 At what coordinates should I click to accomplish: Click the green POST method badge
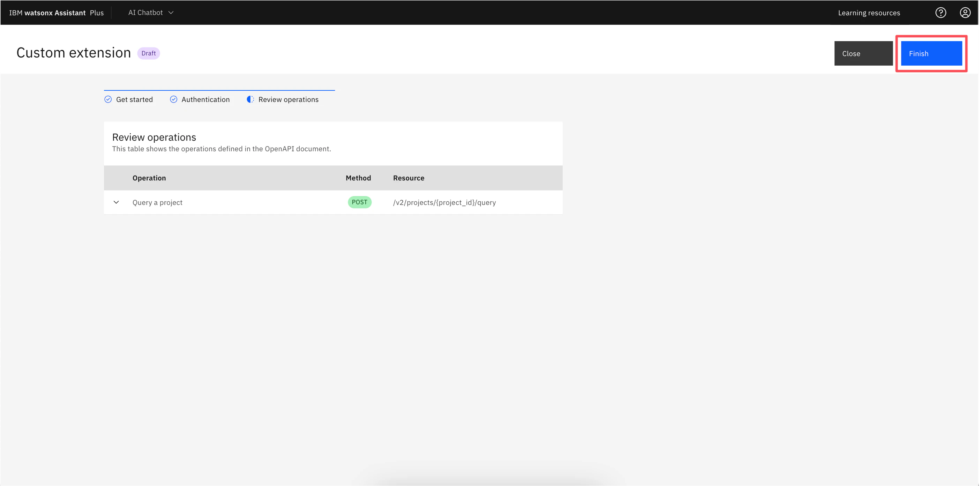point(359,202)
